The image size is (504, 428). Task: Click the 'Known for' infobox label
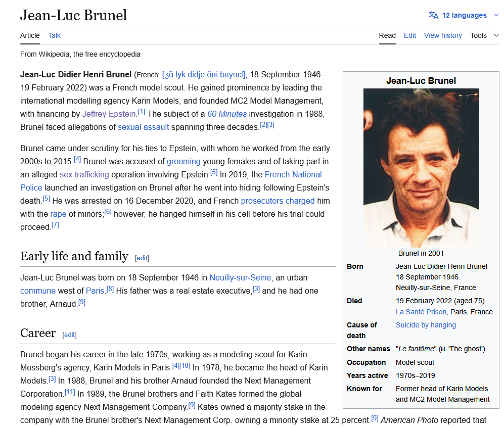pyautogui.click(x=364, y=389)
